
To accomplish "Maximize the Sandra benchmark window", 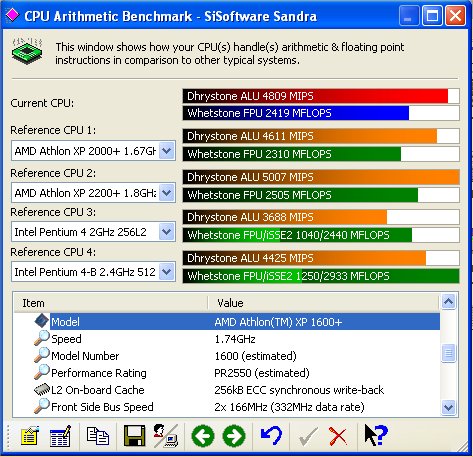I will coord(432,15).
